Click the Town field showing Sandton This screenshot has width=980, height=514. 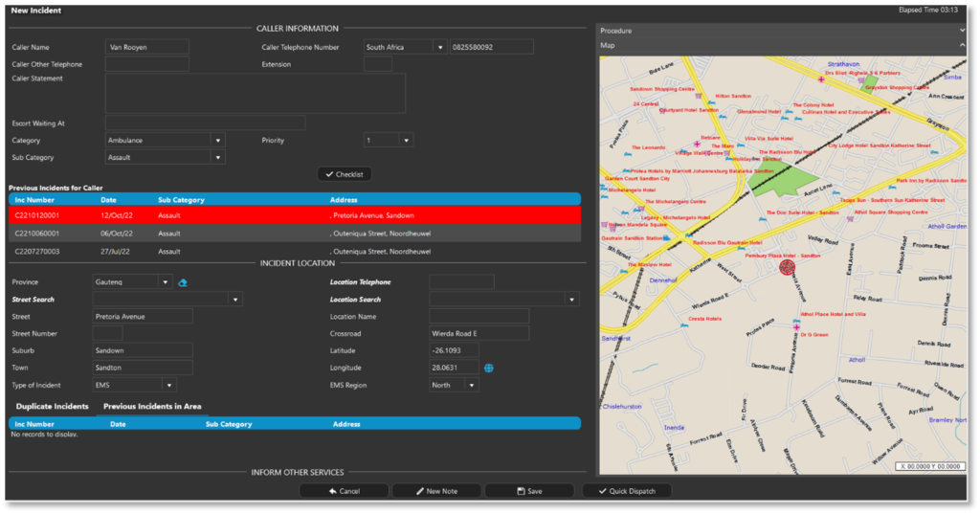[x=143, y=368]
